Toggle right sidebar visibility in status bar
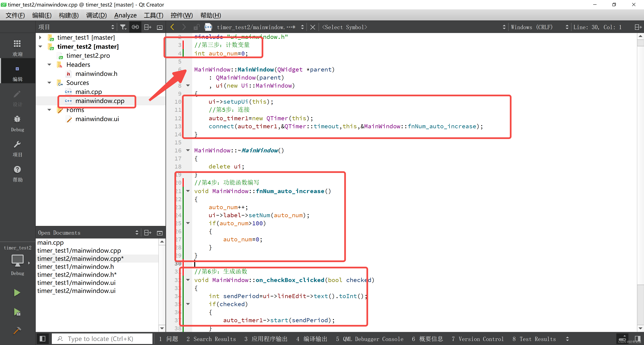Screen dimensions: 644x345 click(637, 339)
